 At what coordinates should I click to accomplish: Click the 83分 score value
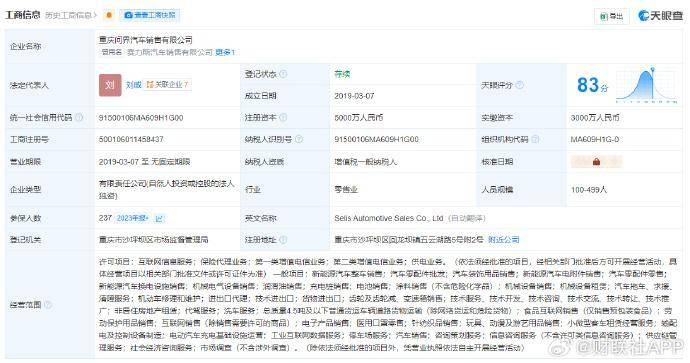(x=592, y=85)
